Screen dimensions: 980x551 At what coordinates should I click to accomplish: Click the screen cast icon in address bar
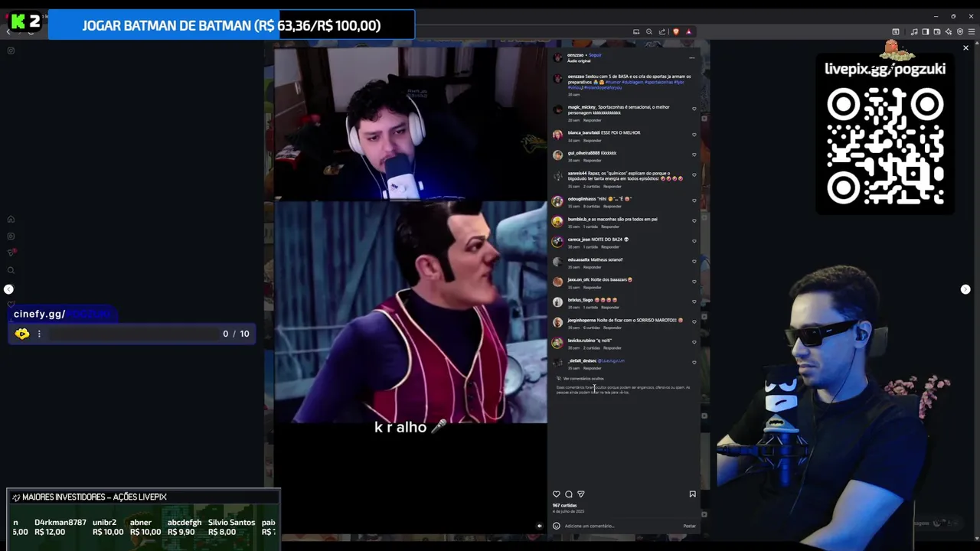pos(635,31)
